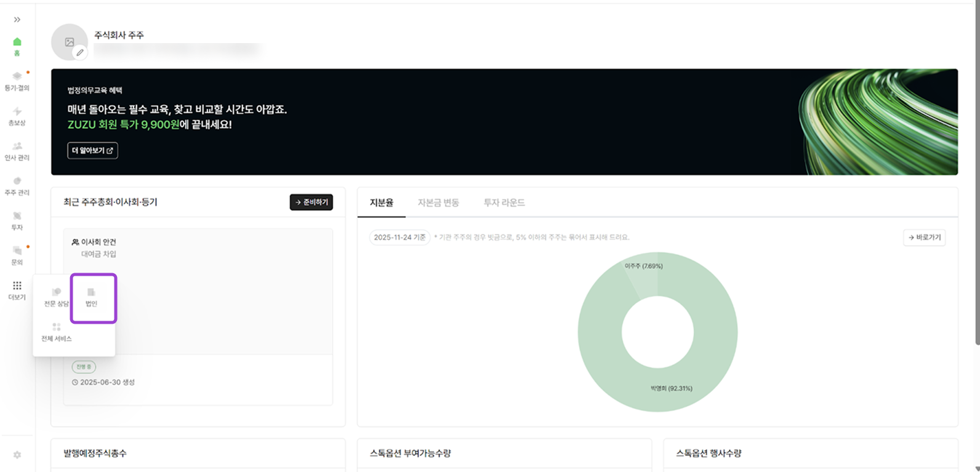
Task: Click the company profile image placeholder
Action: click(69, 42)
